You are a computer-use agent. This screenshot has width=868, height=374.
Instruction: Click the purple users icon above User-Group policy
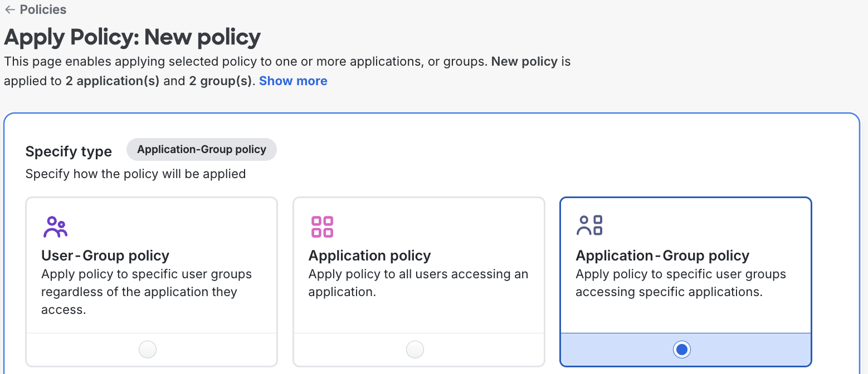[x=55, y=226]
